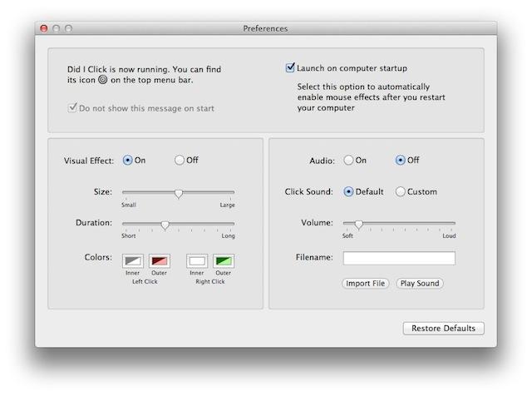Select the Custom click sound option

pos(401,192)
